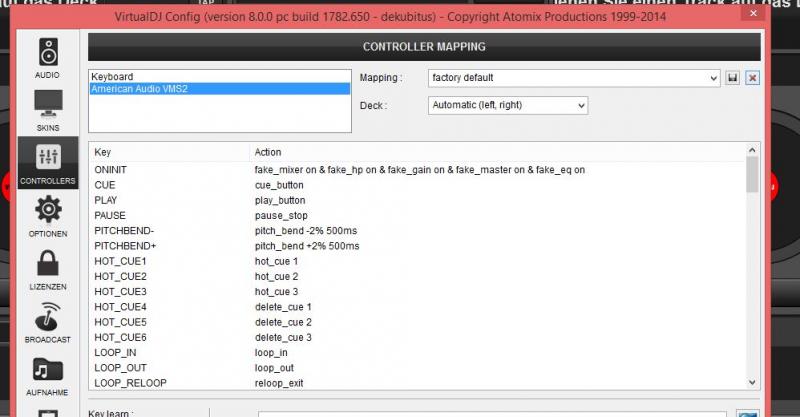Select the LOOP_RELOOP key row
This screenshot has height=417, width=800.
tap(417, 383)
